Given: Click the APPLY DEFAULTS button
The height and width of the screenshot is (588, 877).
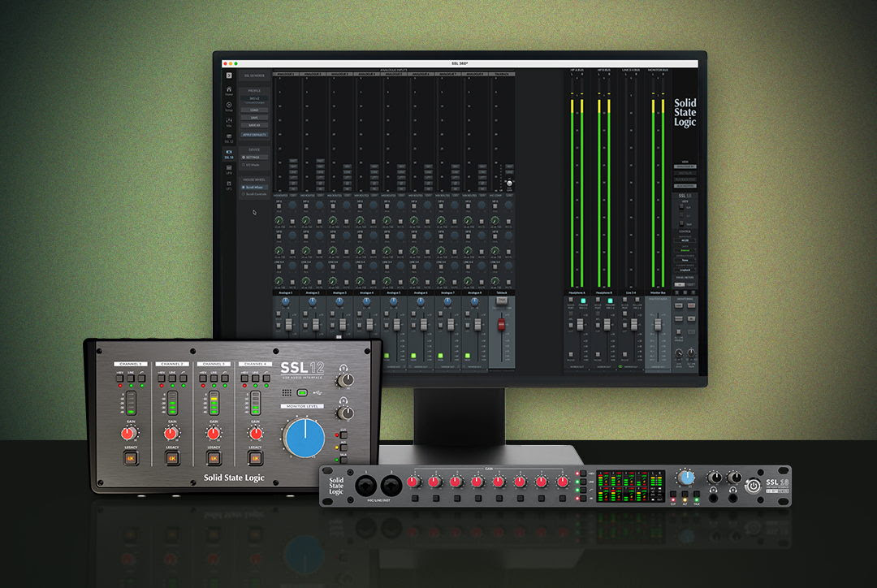Looking at the screenshot, I should point(255,133).
